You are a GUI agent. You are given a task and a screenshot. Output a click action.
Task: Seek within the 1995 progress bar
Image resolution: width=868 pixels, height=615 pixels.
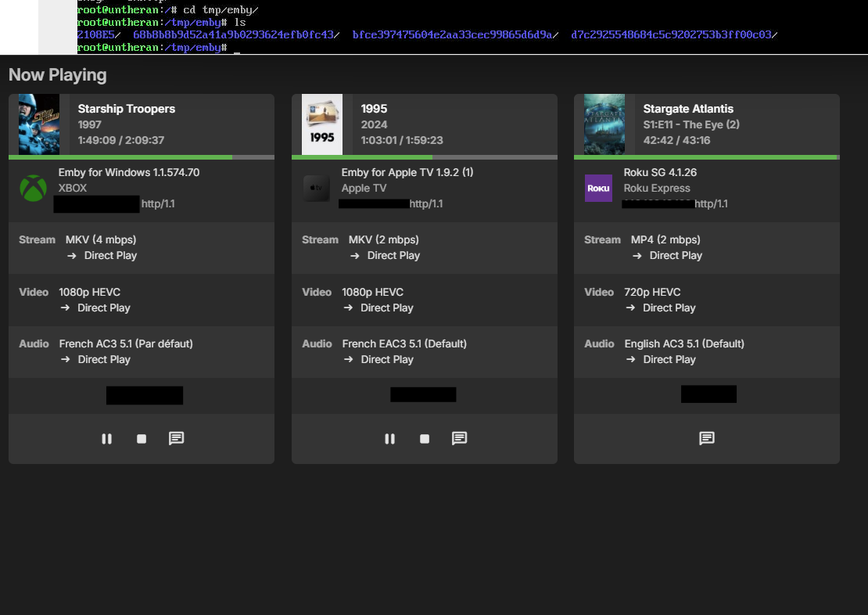coord(424,156)
